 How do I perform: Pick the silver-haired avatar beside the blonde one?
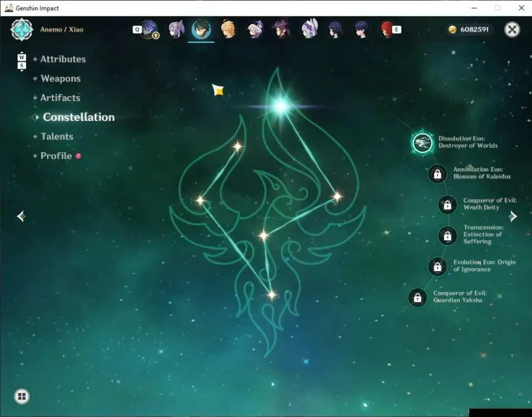tap(255, 29)
